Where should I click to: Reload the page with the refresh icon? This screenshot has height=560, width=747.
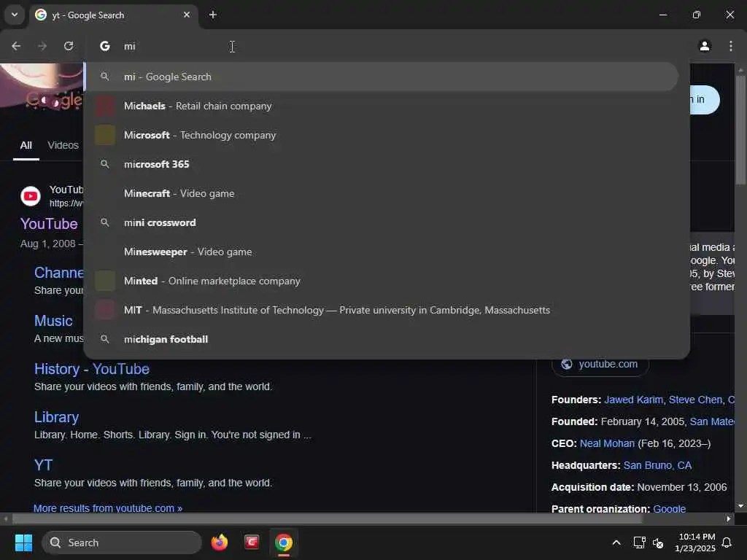[x=69, y=46]
